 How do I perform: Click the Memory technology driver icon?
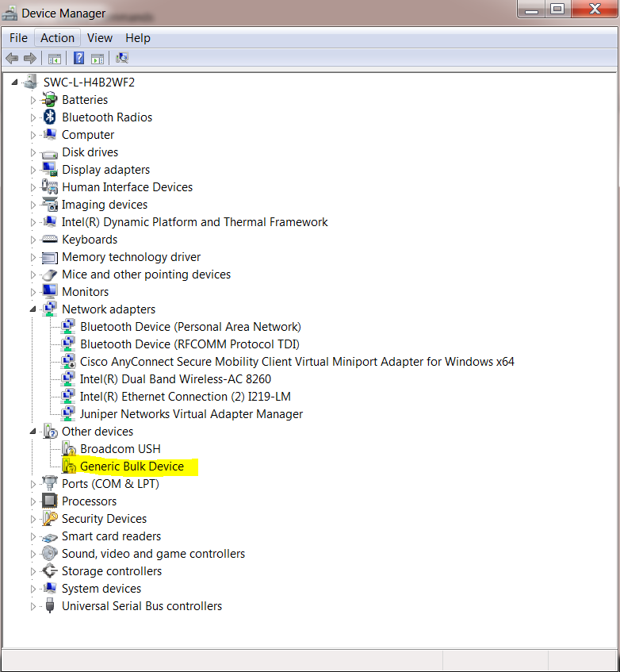click(50, 257)
